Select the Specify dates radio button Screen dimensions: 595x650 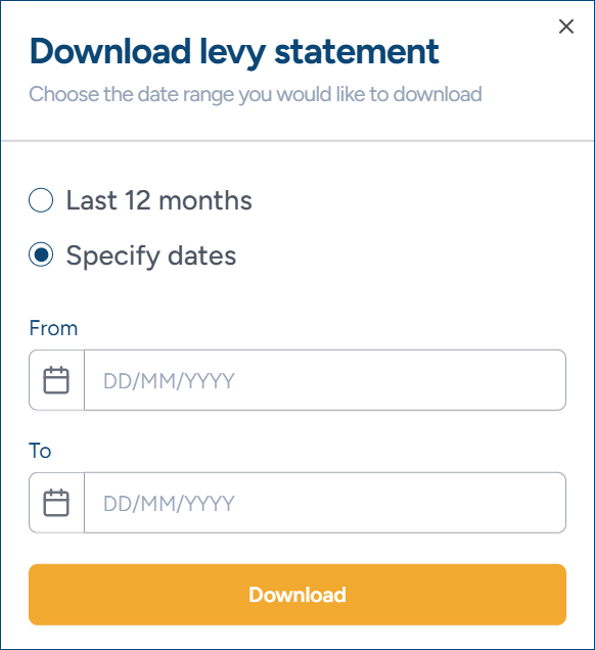point(41,255)
